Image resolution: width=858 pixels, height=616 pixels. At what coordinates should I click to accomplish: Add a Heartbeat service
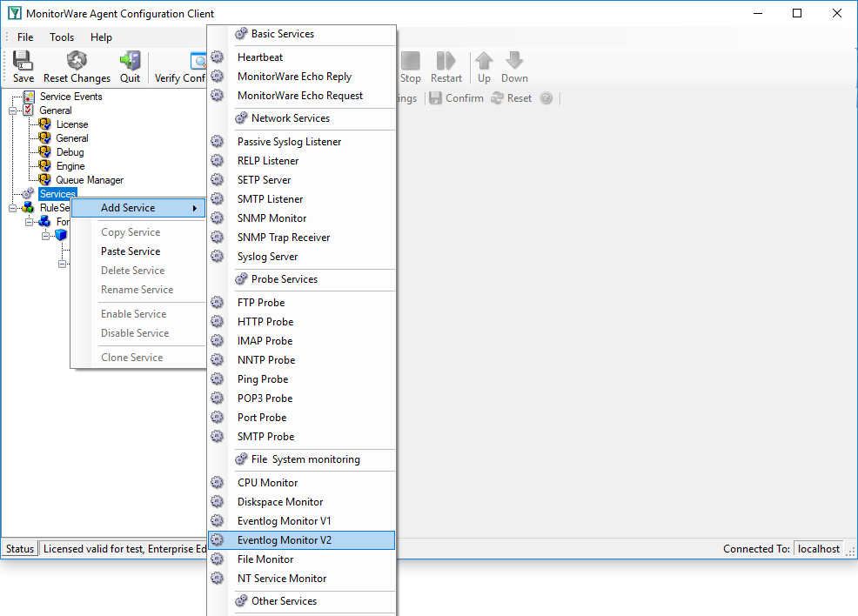tap(301, 57)
